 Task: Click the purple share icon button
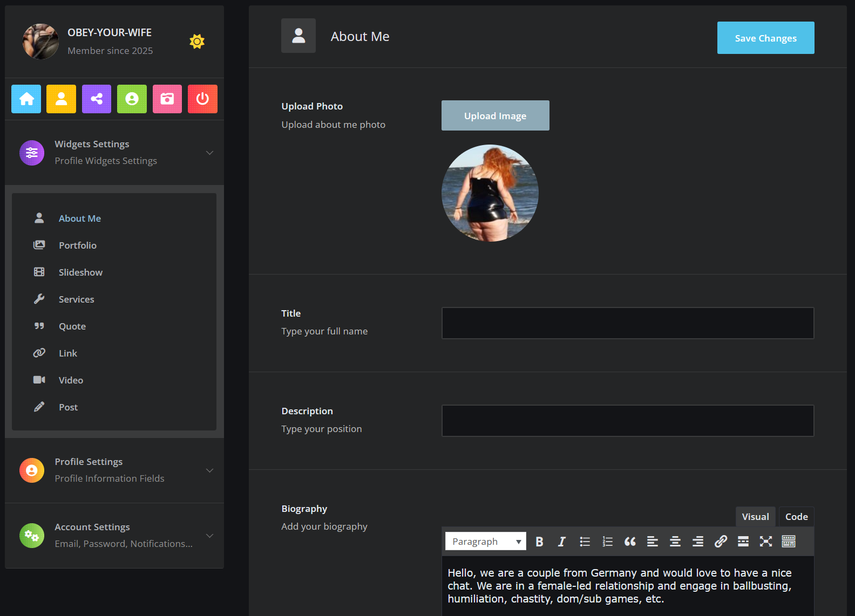pyautogui.click(x=97, y=99)
